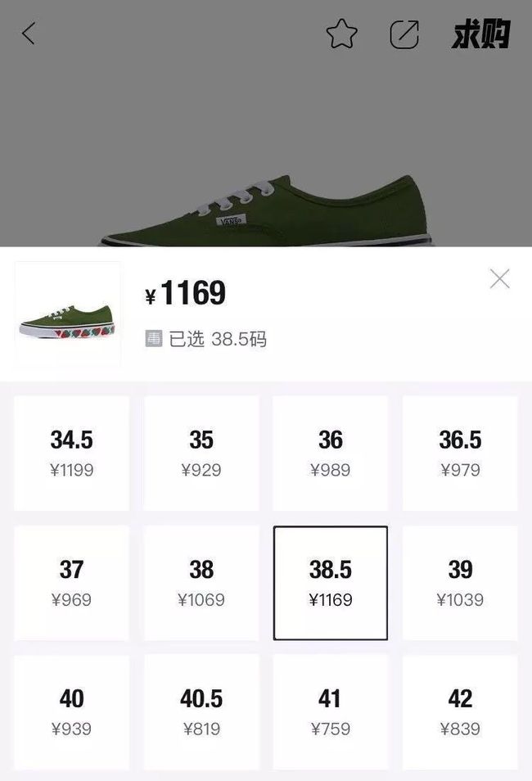Select size 39 for ¥1039
Viewport: 532px width, 781px height.
(x=460, y=583)
